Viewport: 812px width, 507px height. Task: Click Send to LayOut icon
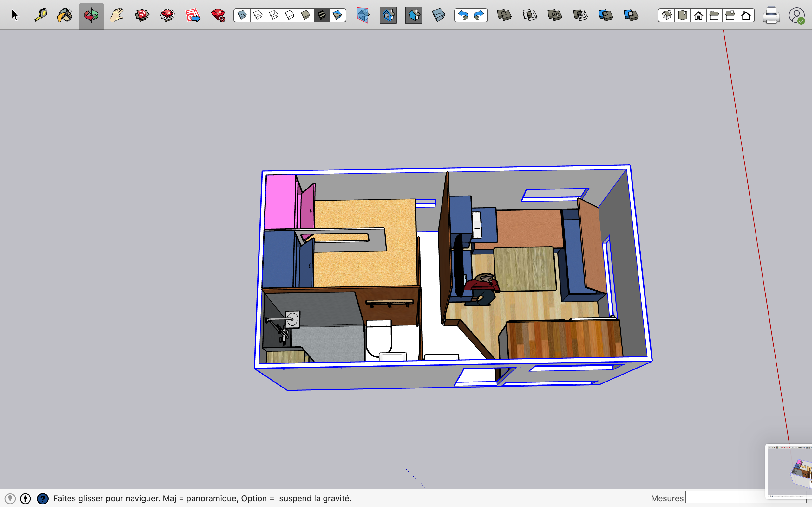(193, 16)
